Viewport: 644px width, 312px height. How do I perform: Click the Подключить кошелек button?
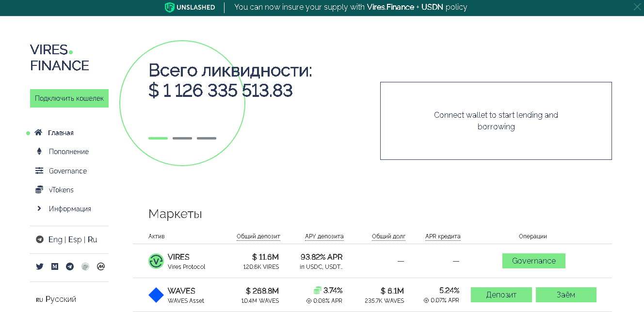pyautogui.click(x=69, y=98)
